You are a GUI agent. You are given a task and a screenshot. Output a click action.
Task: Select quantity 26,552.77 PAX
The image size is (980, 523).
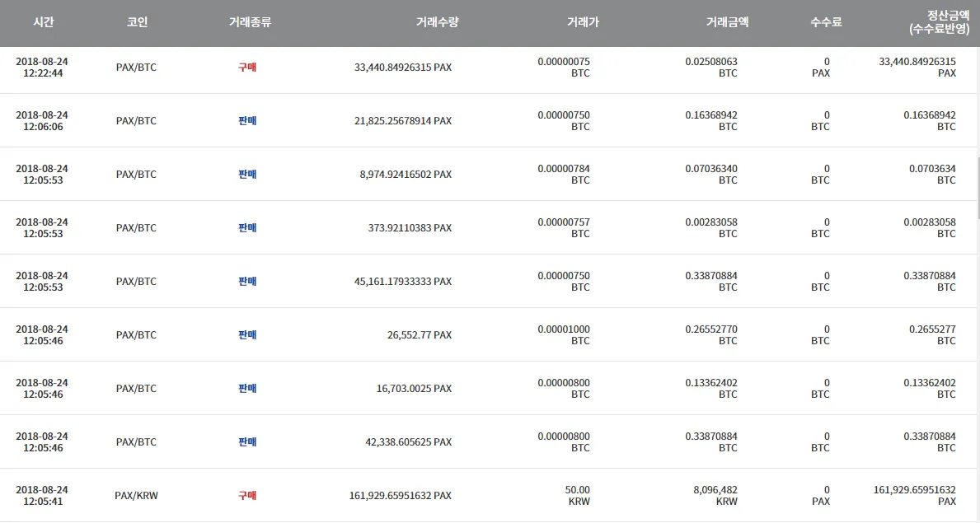(420, 335)
